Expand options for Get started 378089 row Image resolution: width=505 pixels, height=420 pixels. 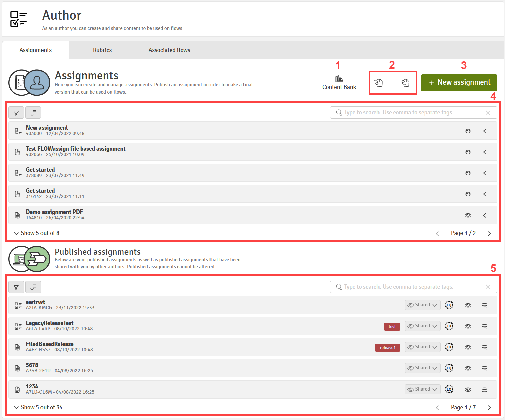coord(485,173)
